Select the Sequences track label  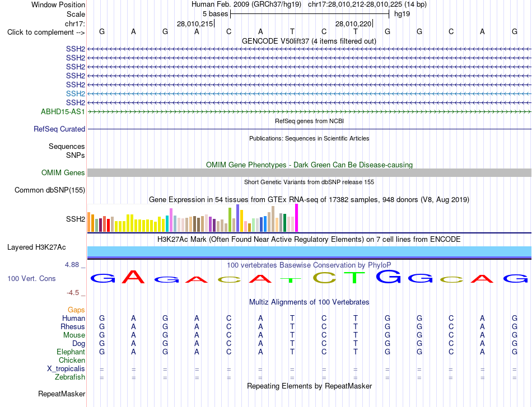coord(67,146)
